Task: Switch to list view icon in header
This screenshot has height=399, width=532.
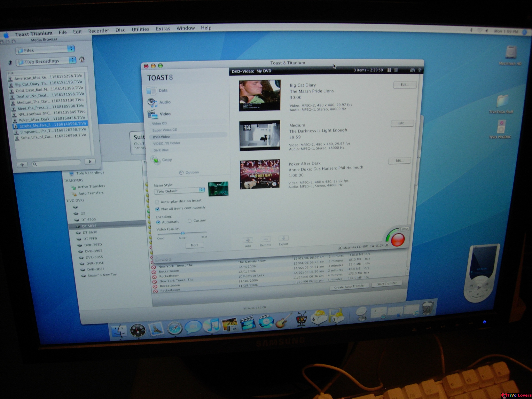Action: (396, 70)
